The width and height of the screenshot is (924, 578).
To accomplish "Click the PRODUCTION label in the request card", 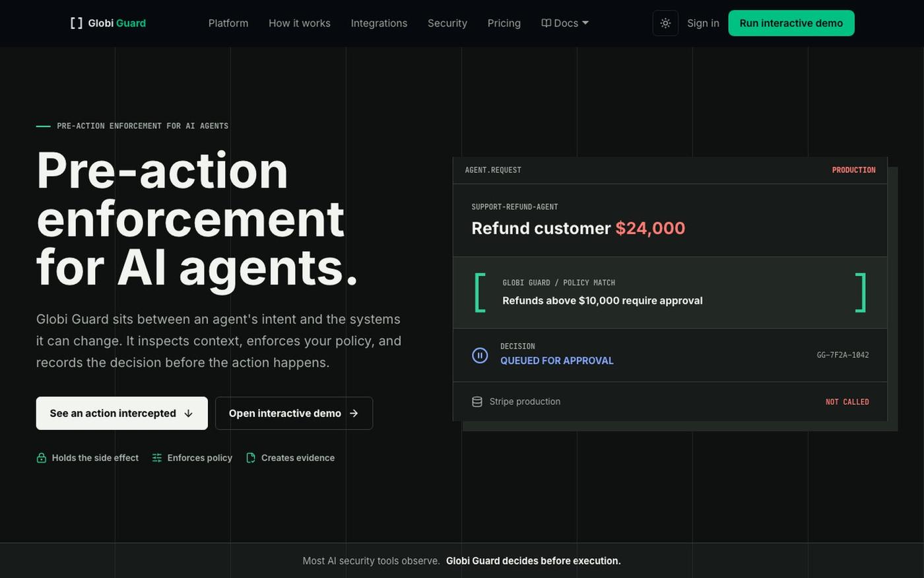I will (x=853, y=170).
